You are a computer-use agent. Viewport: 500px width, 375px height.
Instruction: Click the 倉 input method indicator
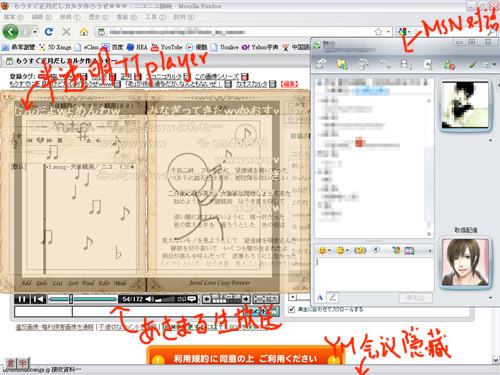click(11, 363)
